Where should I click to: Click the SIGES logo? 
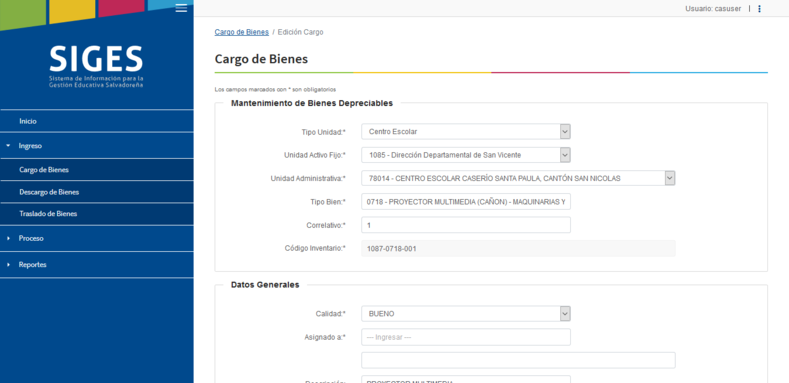pyautogui.click(x=96, y=66)
